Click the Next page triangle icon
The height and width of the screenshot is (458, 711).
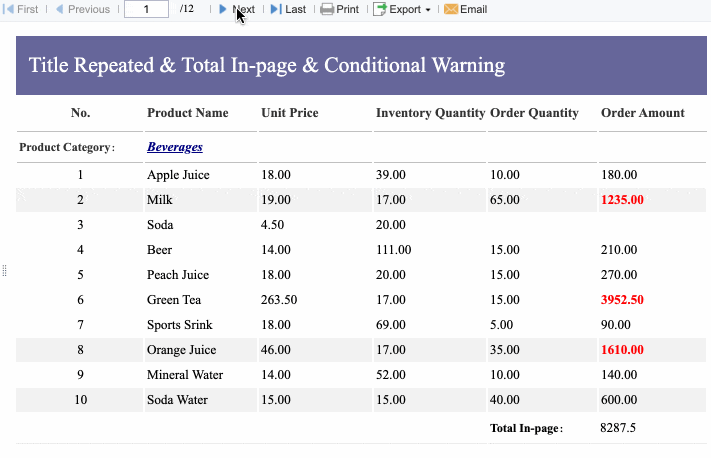click(222, 9)
